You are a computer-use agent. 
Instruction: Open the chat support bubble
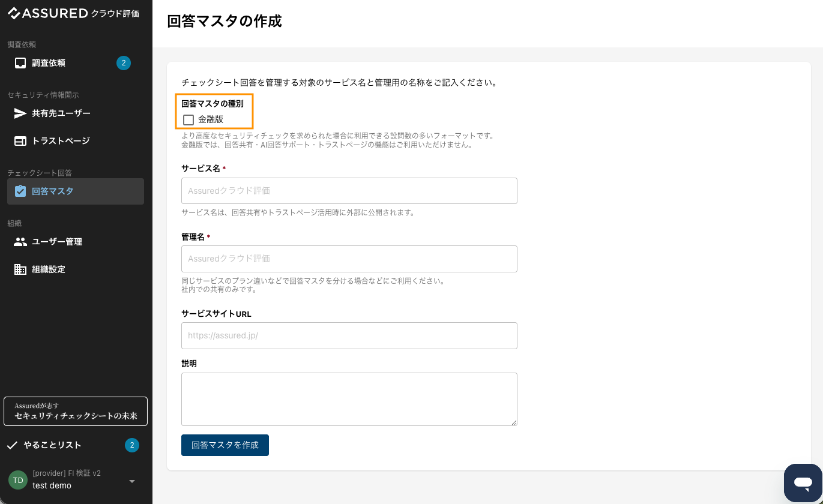click(803, 482)
